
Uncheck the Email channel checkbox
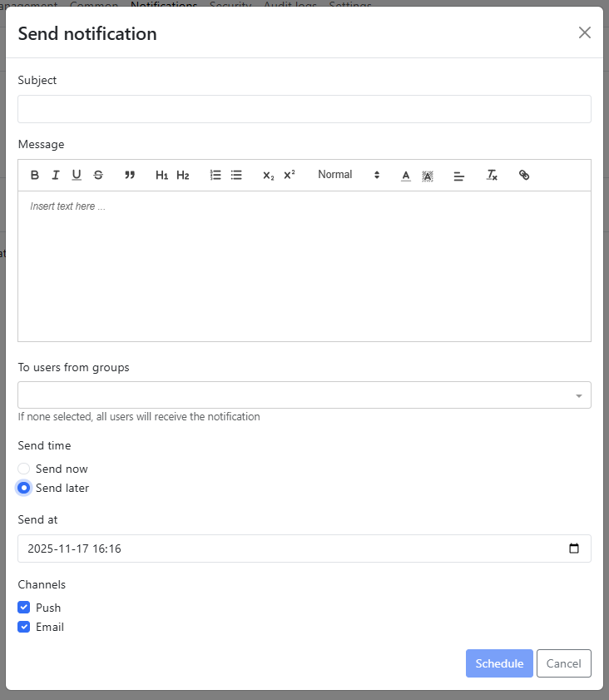coord(24,627)
